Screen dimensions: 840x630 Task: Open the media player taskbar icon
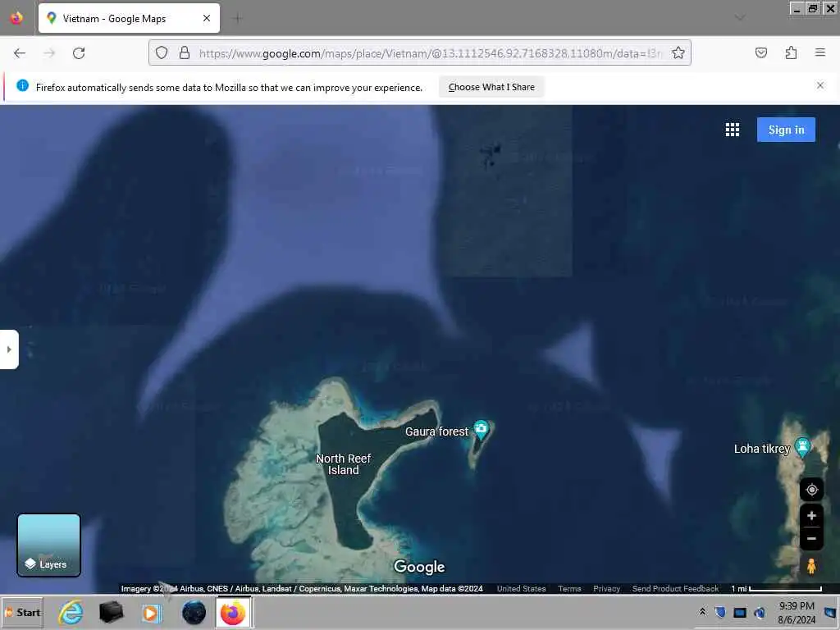152,613
